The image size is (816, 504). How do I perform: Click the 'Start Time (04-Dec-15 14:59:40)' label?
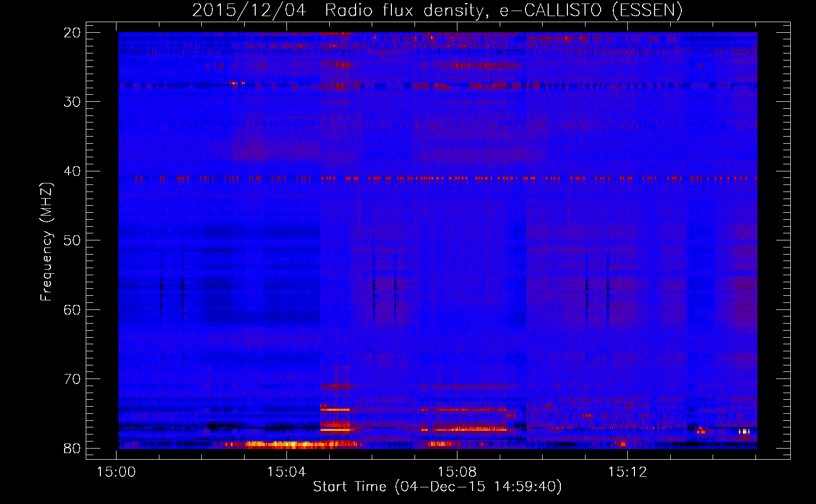point(437,487)
